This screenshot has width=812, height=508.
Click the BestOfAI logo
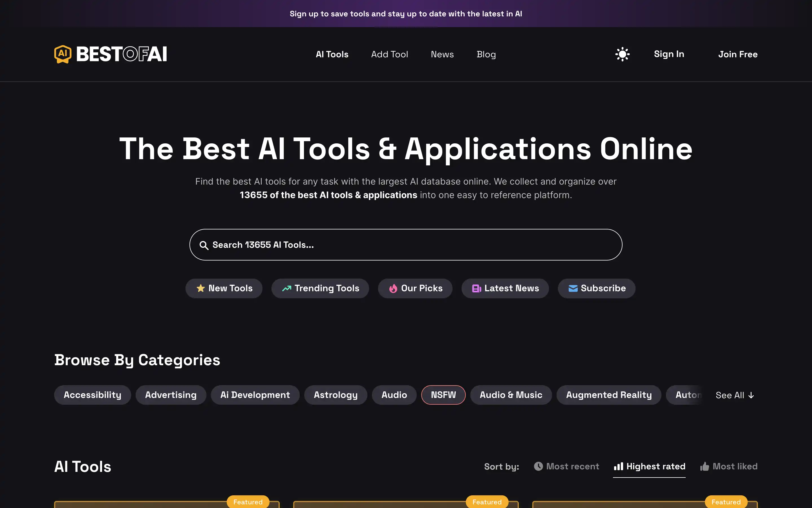click(x=111, y=54)
